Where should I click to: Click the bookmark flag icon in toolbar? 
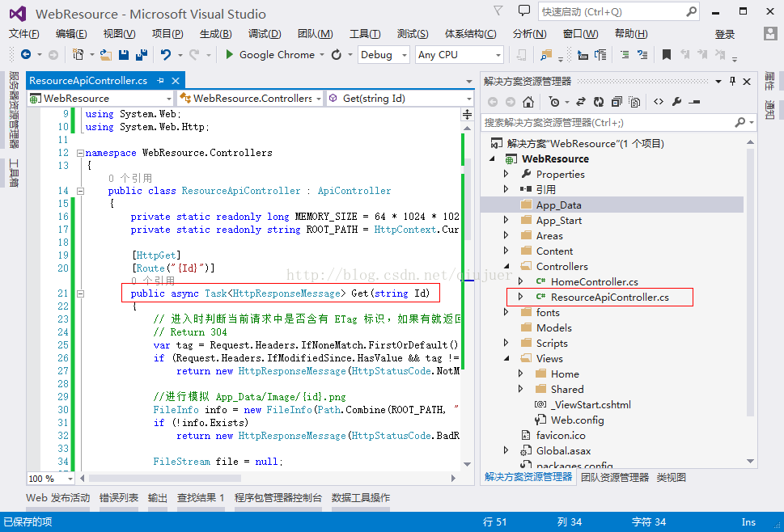coord(667,54)
